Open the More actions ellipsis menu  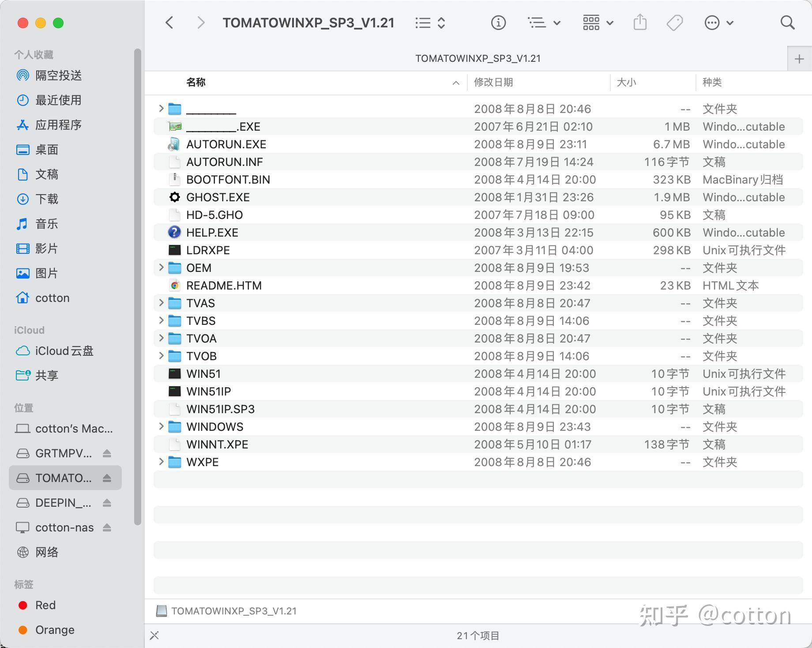click(719, 23)
